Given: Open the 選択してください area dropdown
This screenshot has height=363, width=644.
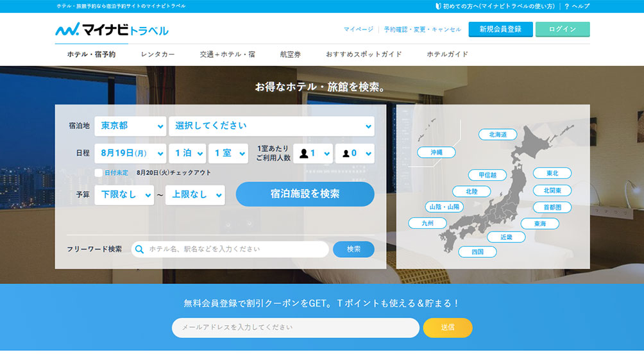Looking at the screenshot, I should pyautogui.click(x=271, y=126).
